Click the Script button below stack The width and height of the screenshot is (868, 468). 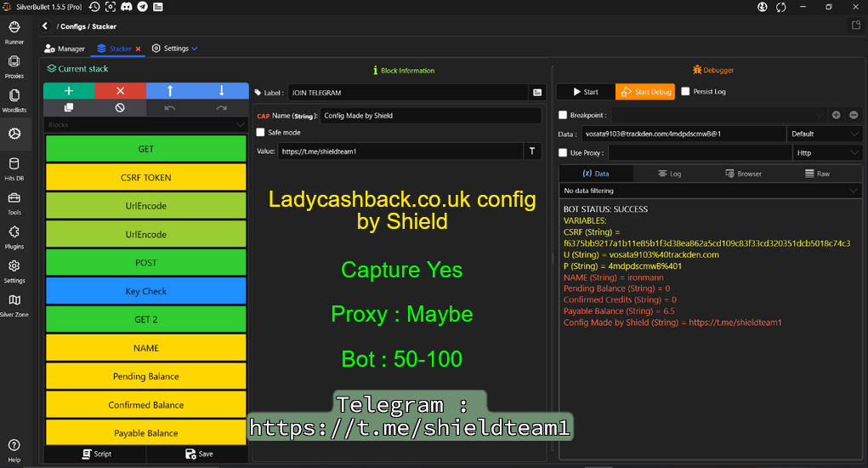pyautogui.click(x=96, y=454)
